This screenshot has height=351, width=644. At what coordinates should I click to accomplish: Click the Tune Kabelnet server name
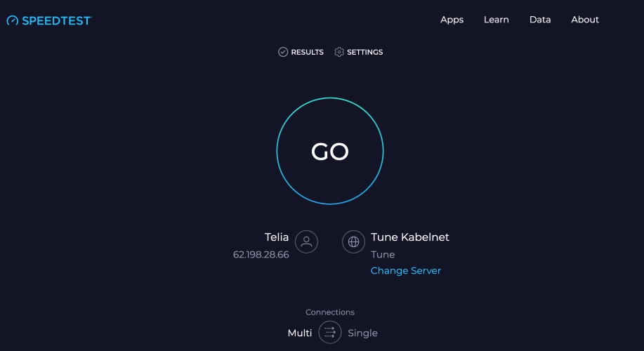410,237
